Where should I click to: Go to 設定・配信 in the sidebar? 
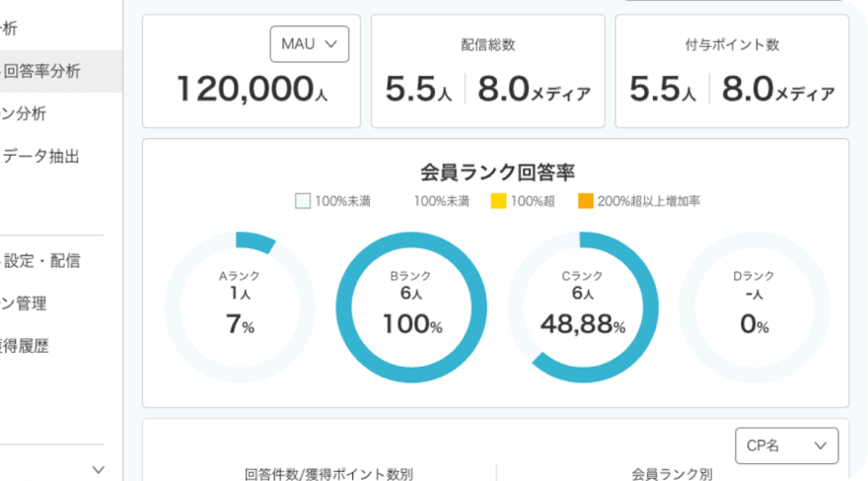[x=42, y=261]
